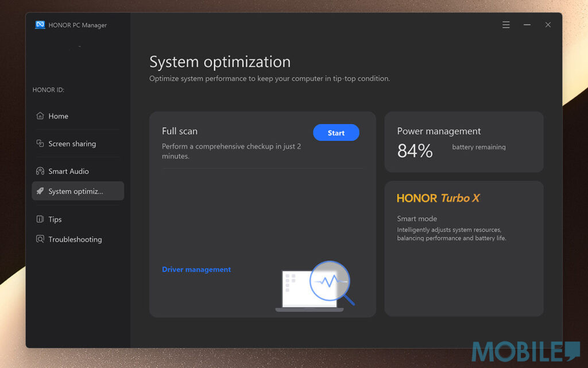The height and width of the screenshot is (368, 588).
Task: Open Driver management link
Action: tap(196, 269)
